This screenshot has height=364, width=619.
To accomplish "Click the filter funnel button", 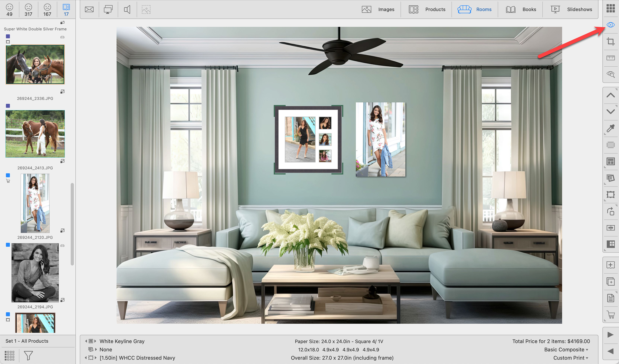I will click(x=28, y=355).
